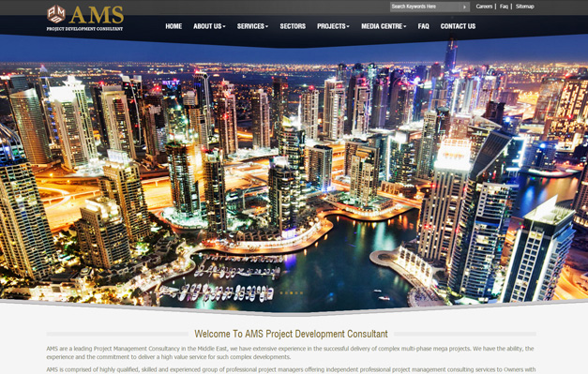Screen dimensions: 588x374
Task: Expand the ABOUT US dropdown menu
Action: [209, 26]
